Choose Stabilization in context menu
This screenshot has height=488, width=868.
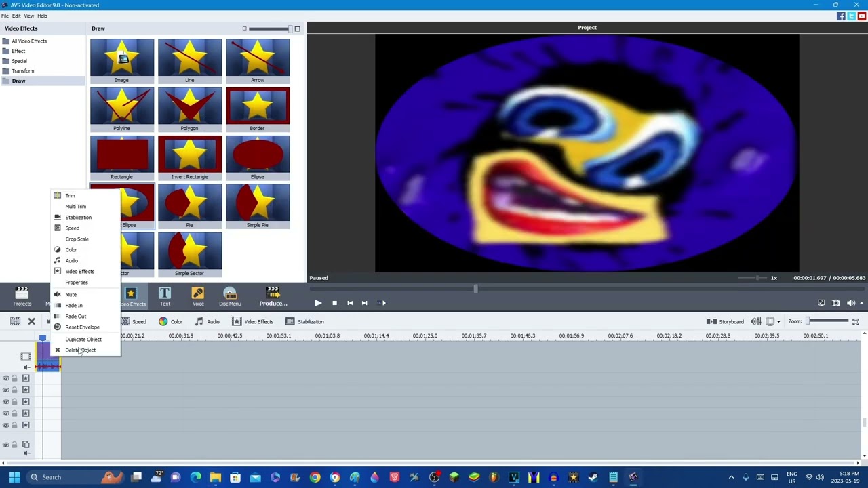[85, 218]
